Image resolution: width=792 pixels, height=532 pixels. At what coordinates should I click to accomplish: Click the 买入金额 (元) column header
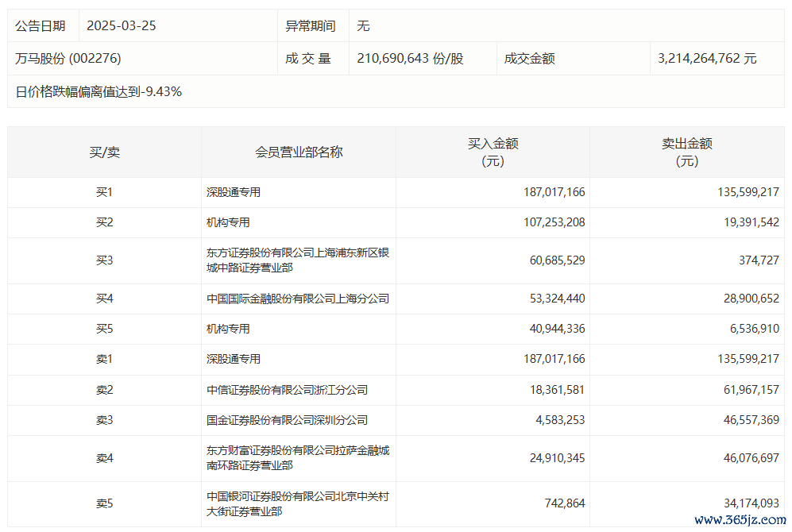point(493,152)
